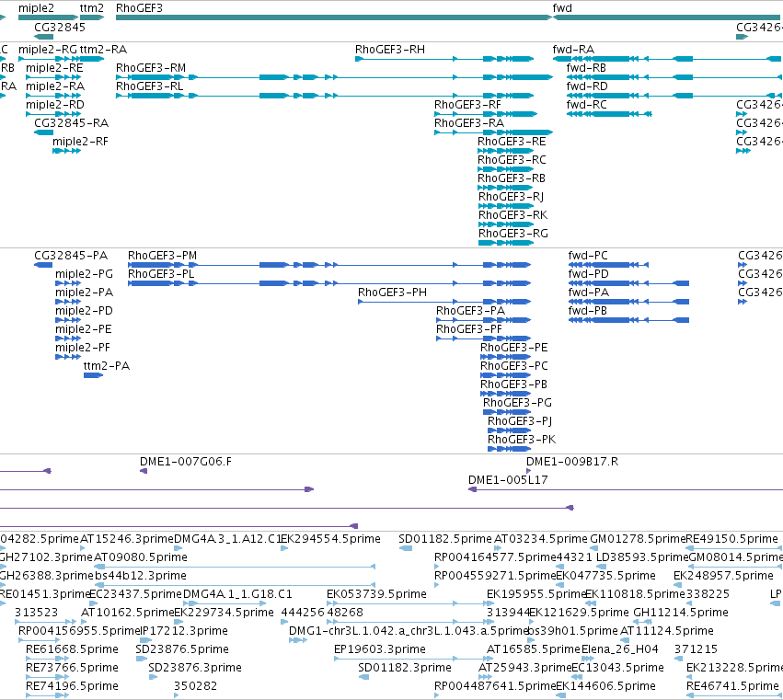Click EST RE61668.5prime label
783x700 pixels.
72,649
